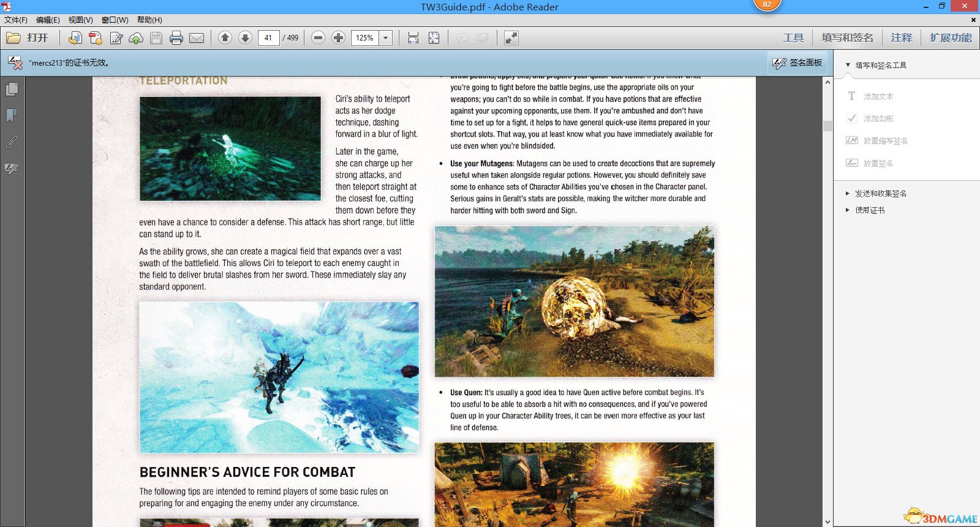Click the Quen shield bubble screenshot image

tap(575, 301)
